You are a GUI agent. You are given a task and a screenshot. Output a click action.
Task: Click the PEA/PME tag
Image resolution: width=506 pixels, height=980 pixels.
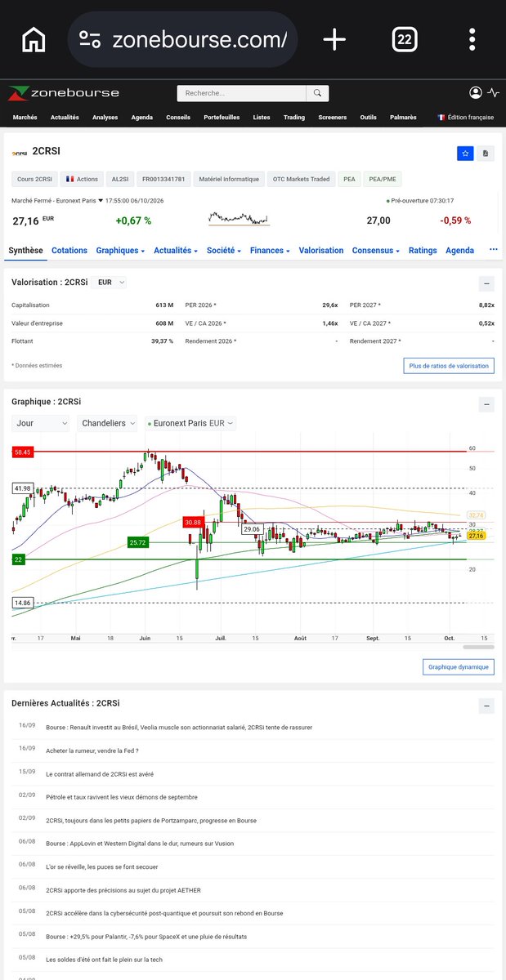(x=383, y=179)
